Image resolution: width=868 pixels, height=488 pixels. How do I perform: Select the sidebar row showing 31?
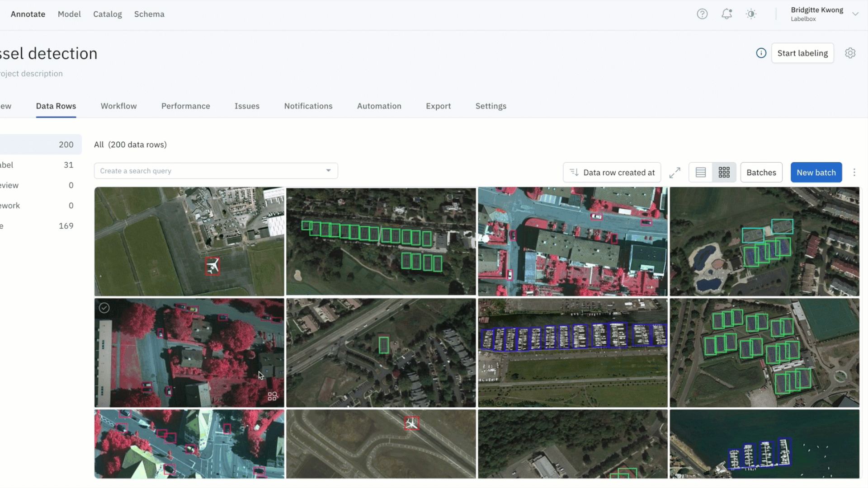[41, 165]
